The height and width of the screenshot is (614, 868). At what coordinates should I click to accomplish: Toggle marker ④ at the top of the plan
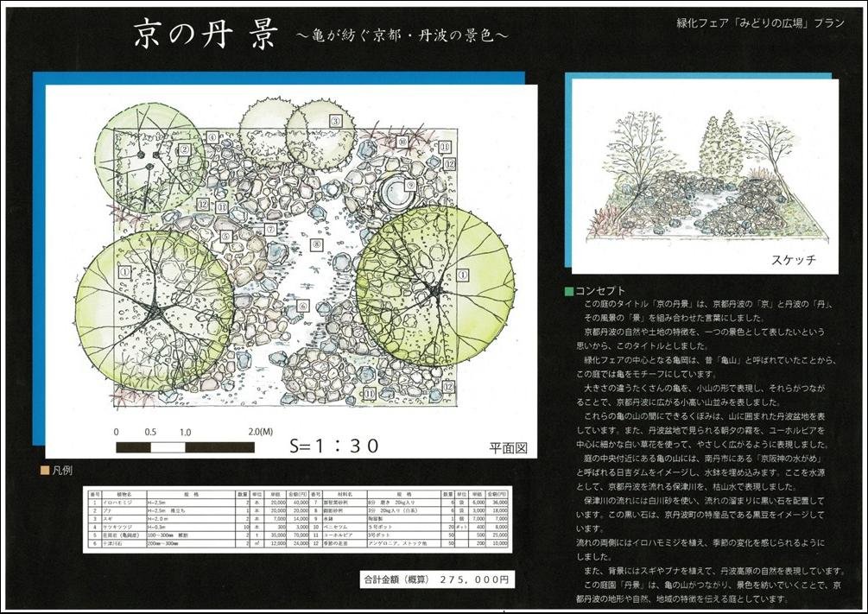[212, 136]
